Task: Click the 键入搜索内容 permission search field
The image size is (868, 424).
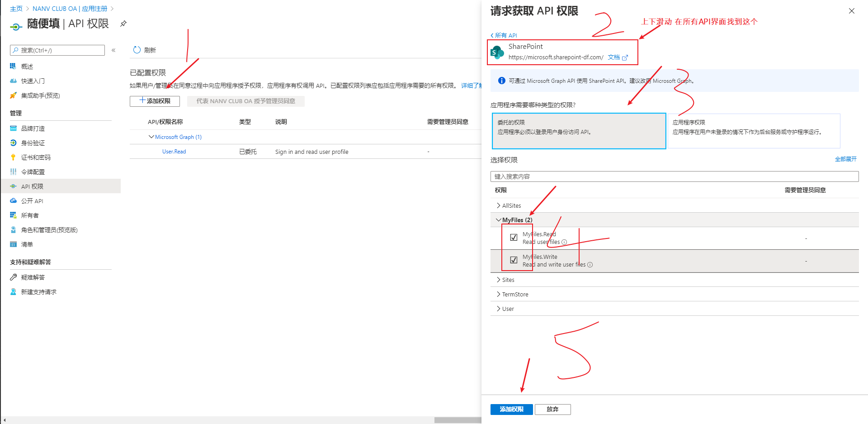Action: pos(675,176)
